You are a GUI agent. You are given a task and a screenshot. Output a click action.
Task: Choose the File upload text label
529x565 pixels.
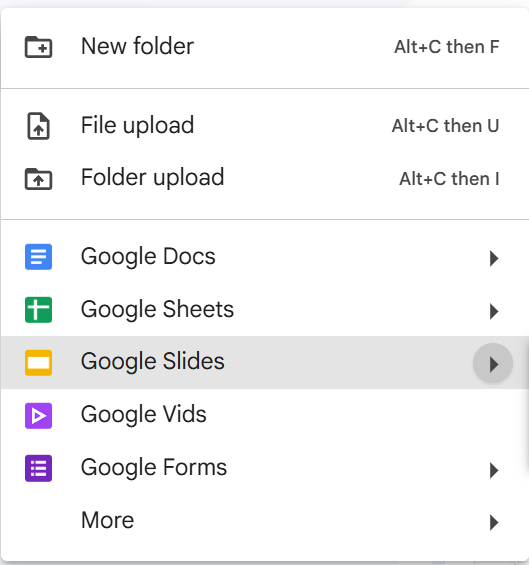(138, 126)
